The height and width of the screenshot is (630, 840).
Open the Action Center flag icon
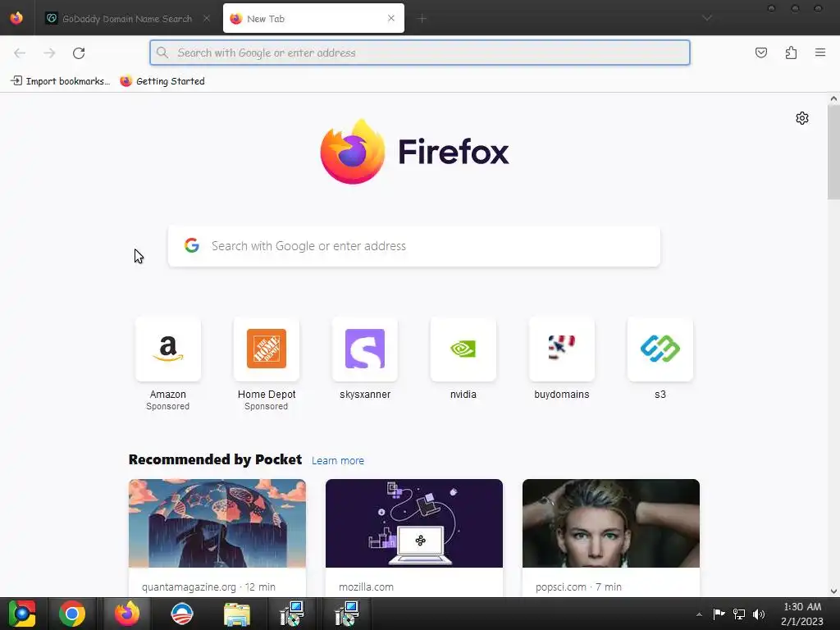pos(719,614)
